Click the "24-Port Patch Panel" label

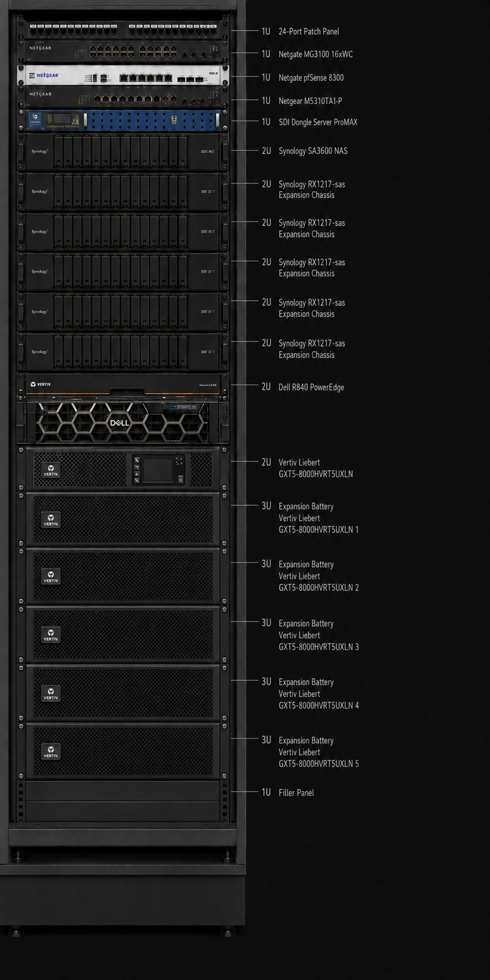click(309, 31)
